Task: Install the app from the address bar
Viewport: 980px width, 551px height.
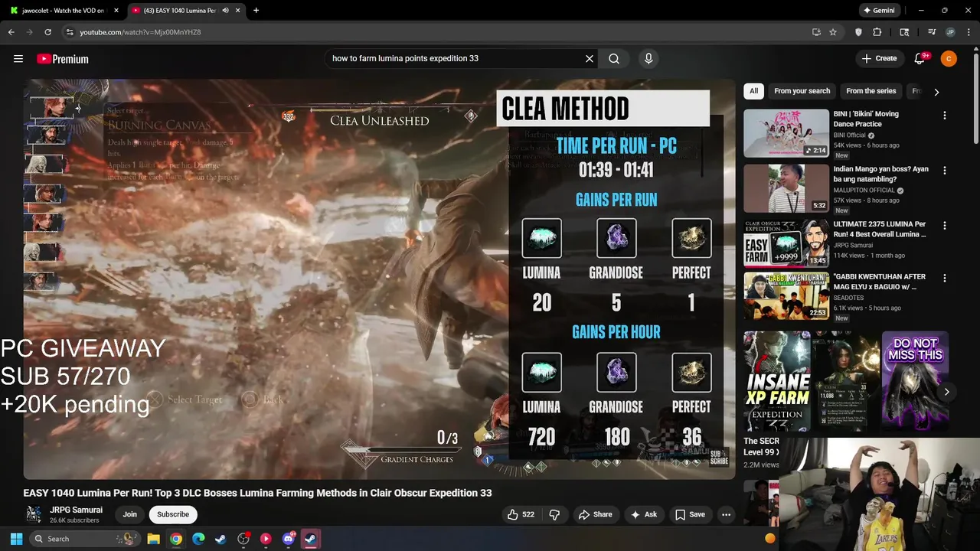Action: 816,32
